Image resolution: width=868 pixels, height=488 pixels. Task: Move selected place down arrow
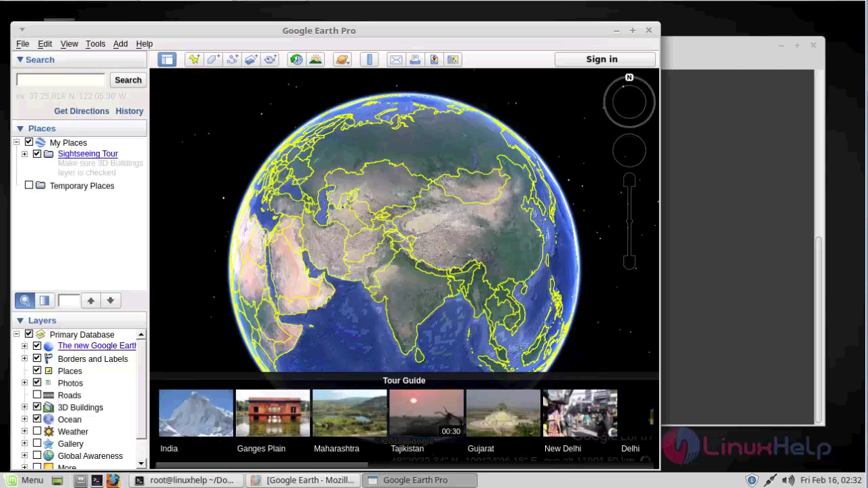(110, 300)
